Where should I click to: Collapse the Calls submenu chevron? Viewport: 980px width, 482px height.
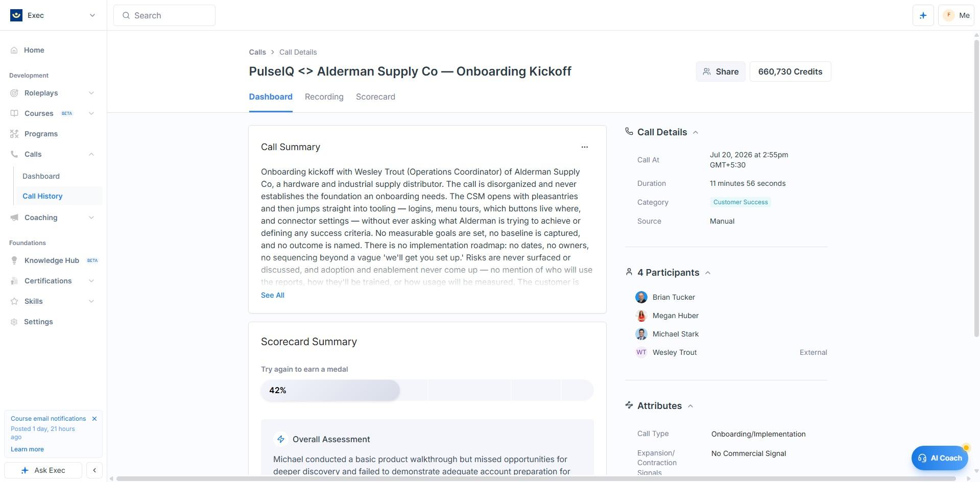click(x=91, y=154)
